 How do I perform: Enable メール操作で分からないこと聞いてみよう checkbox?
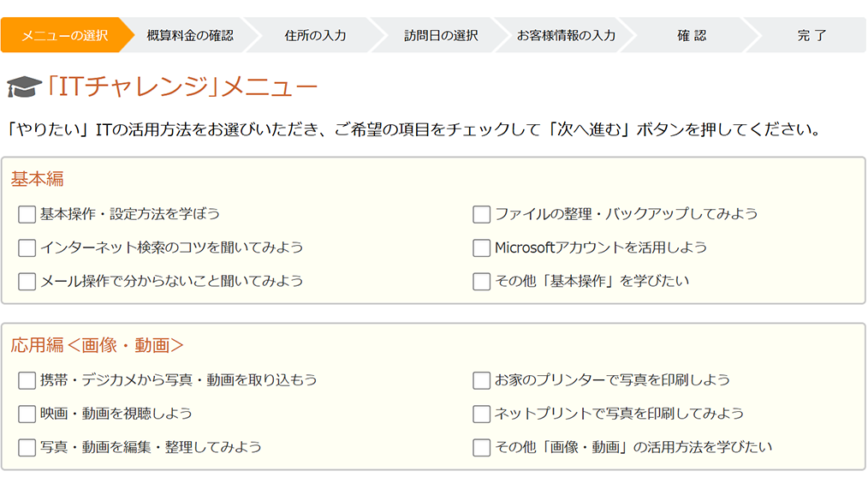click(27, 281)
